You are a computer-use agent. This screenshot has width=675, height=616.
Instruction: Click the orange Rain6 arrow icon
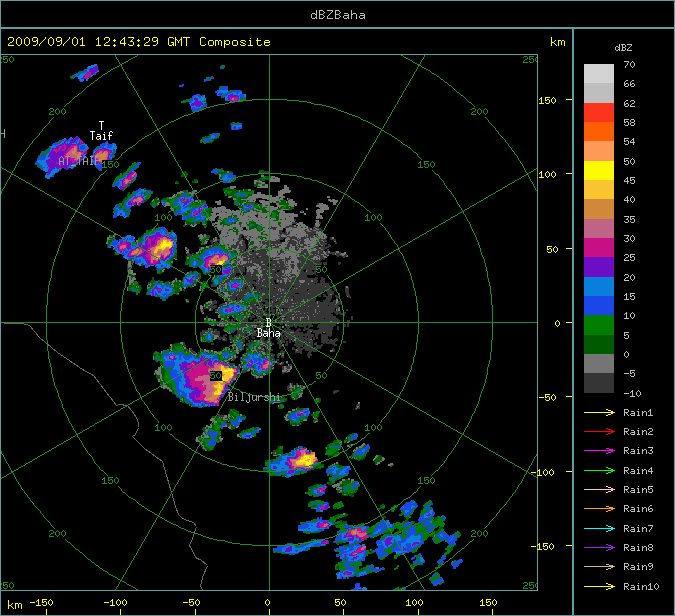click(x=599, y=509)
